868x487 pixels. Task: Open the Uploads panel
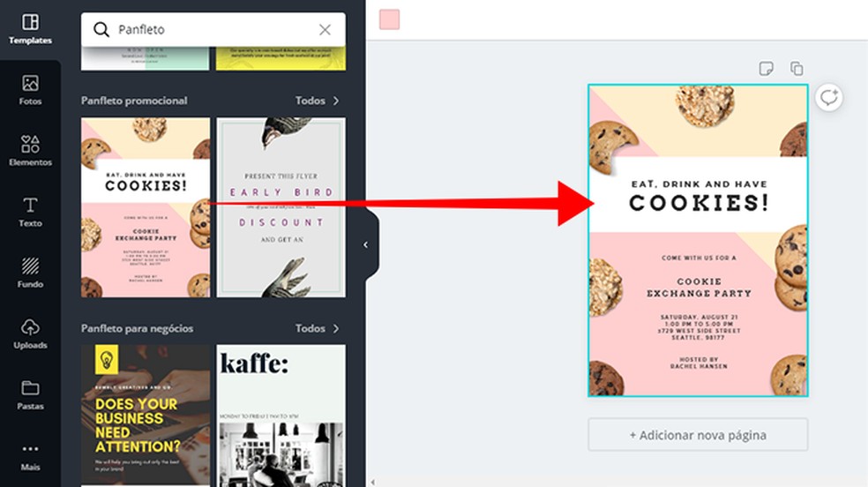click(x=30, y=333)
